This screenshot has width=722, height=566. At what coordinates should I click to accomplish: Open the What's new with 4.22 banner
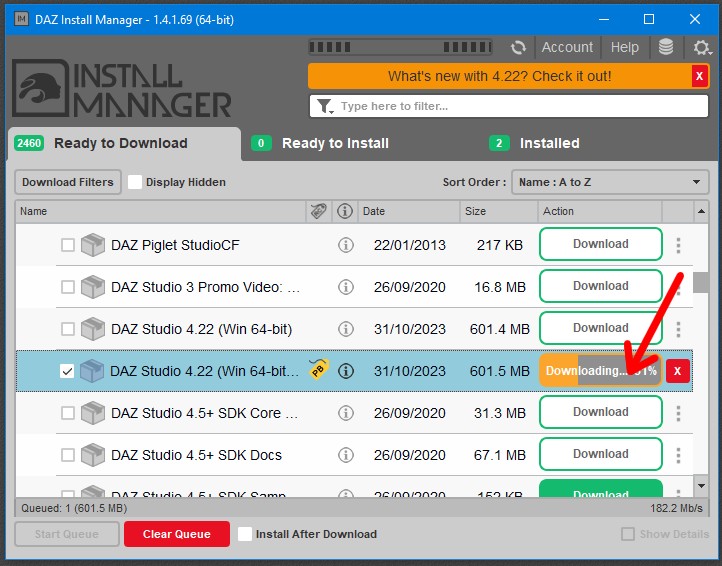click(x=500, y=76)
